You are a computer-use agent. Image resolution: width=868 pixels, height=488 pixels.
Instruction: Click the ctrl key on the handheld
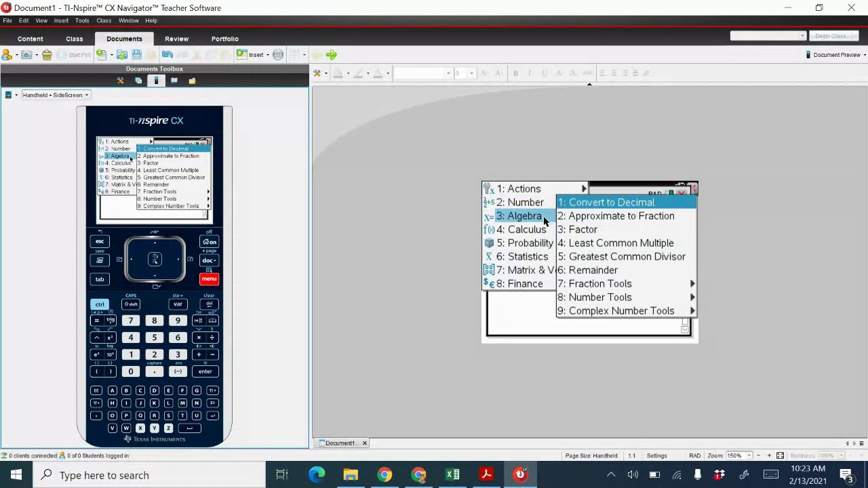point(100,304)
